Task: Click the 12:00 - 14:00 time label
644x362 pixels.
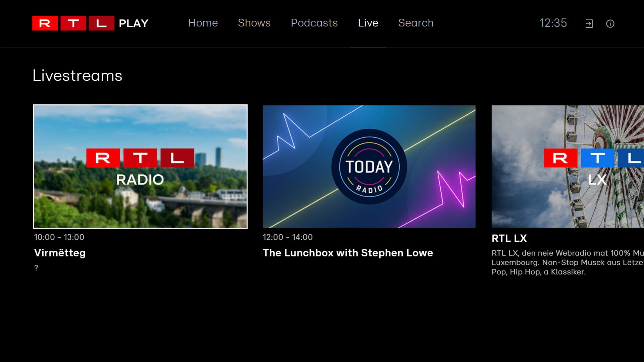Action: [x=287, y=237]
